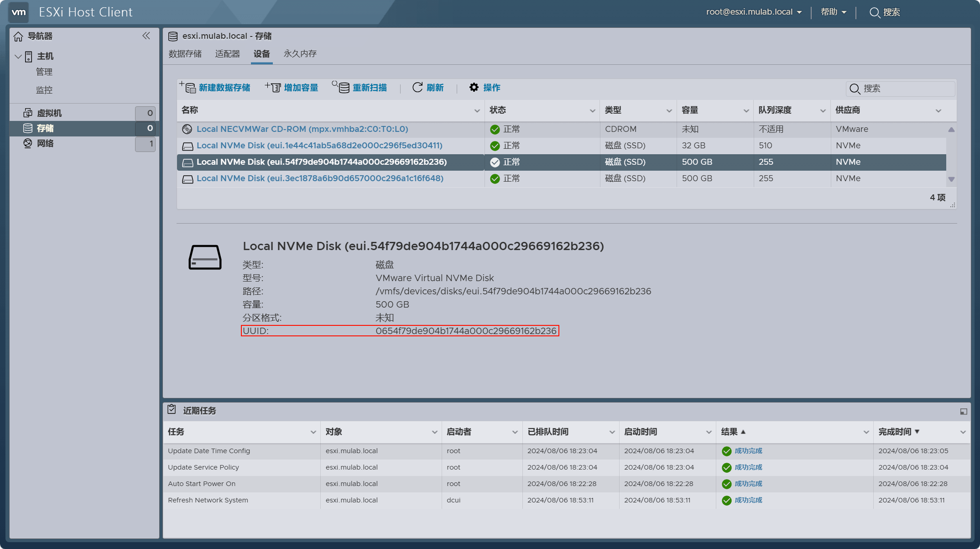Select the highlighted eui.54f79de904b1744a disk row

(561, 162)
